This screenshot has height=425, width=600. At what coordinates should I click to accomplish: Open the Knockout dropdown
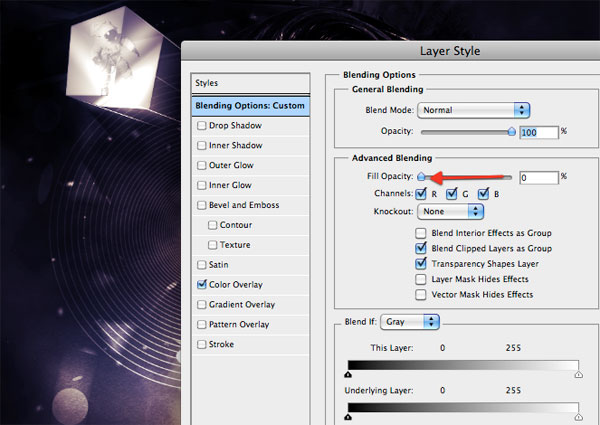[450, 212]
